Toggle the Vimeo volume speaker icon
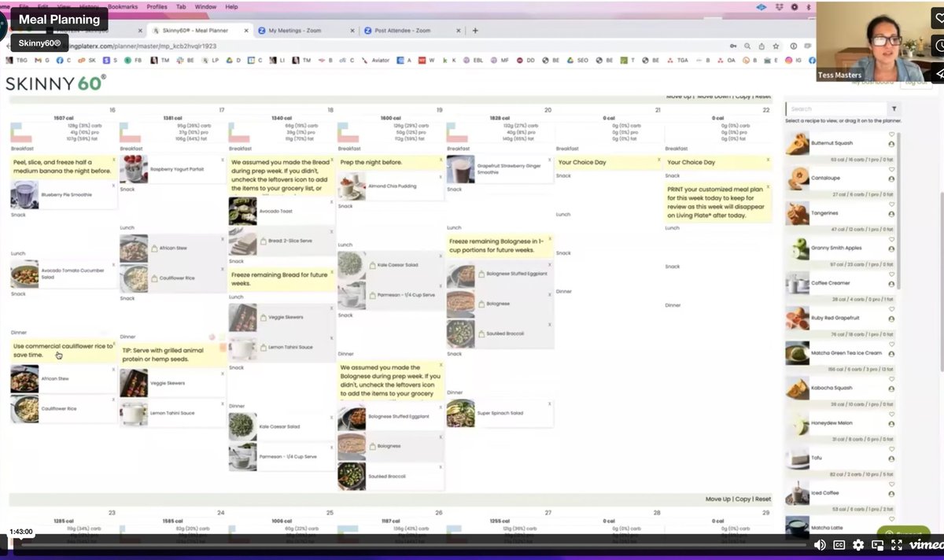944x560 pixels. (820, 545)
